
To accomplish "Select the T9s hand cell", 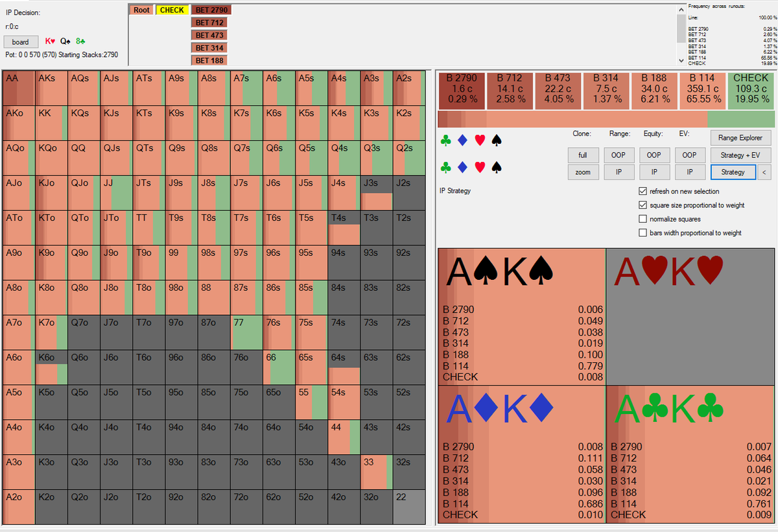I will point(182,227).
